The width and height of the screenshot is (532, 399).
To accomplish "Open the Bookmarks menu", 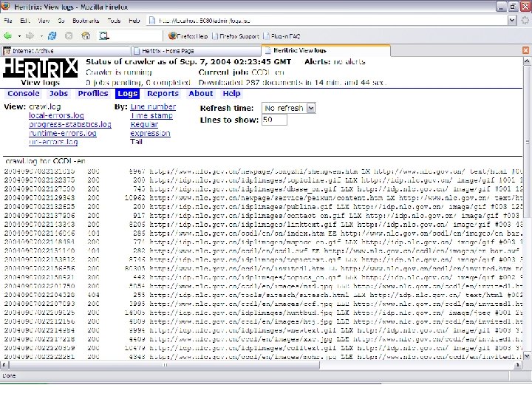I will [86, 21].
